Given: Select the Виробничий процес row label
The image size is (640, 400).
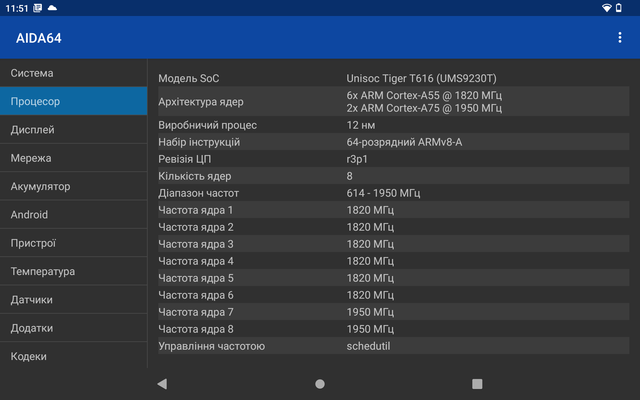Looking at the screenshot, I should pyautogui.click(x=207, y=125).
